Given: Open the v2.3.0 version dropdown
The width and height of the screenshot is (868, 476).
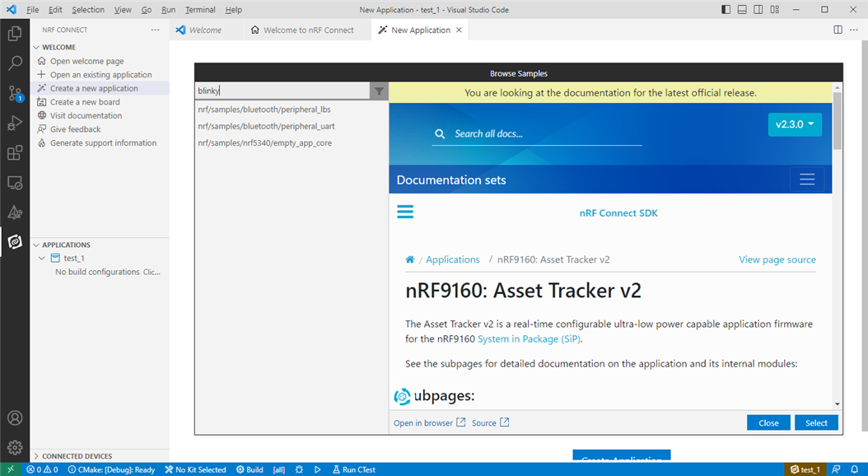Looking at the screenshot, I should [x=794, y=125].
